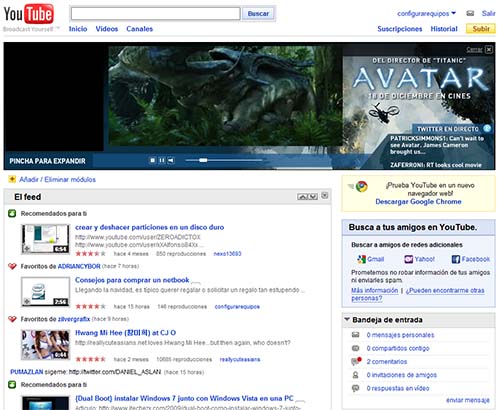Open 'Hwang Mi Hee at CJ O' title
The height and width of the screenshot is (410, 500).
[x=125, y=333]
